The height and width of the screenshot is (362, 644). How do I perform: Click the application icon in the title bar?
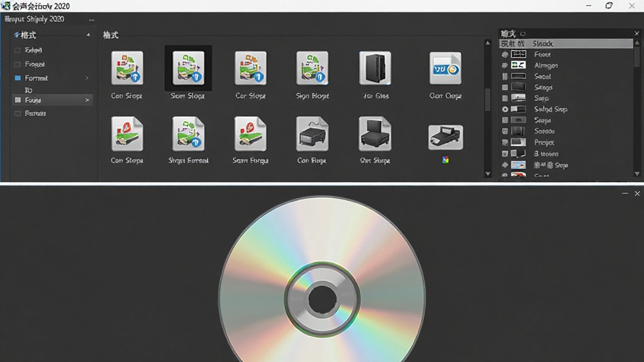click(6, 6)
